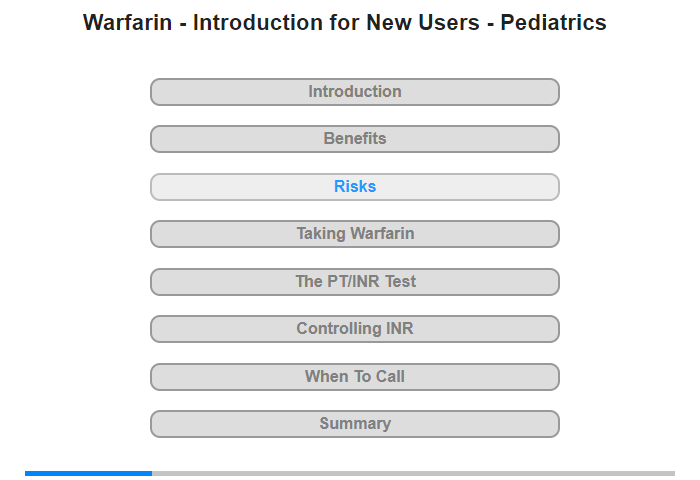Open the When To Call section
Image resolution: width=700 pixels, height=480 pixels.
pyautogui.click(x=354, y=377)
